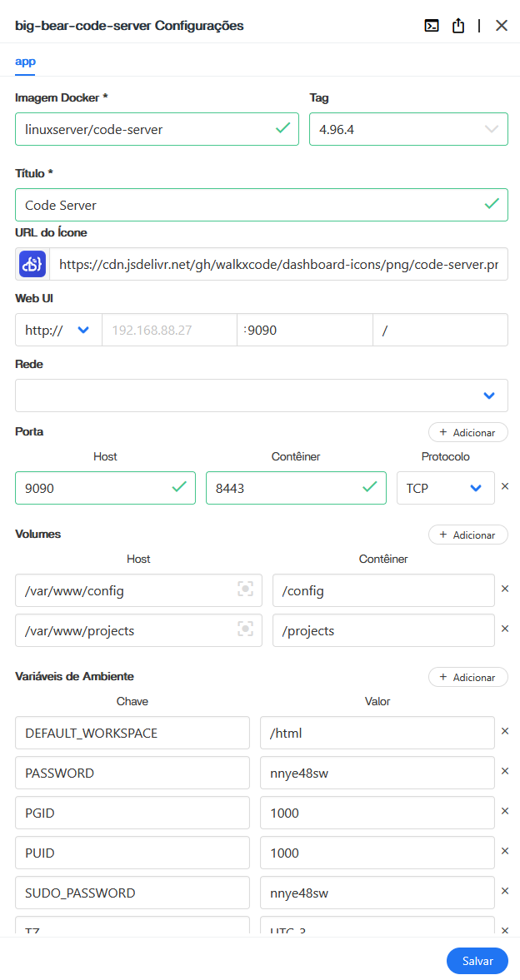Click the Web UI path field
The image size is (520, 980).
[x=441, y=330]
